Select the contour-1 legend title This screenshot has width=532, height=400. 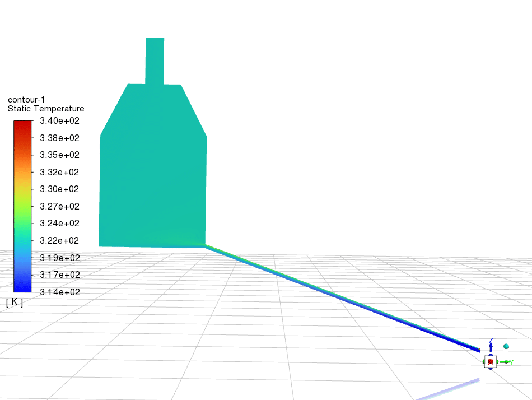pos(26,100)
